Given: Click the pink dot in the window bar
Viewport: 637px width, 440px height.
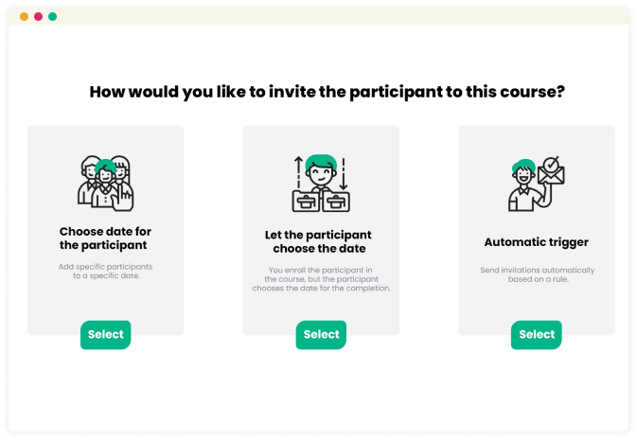Looking at the screenshot, I should tap(38, 17).
